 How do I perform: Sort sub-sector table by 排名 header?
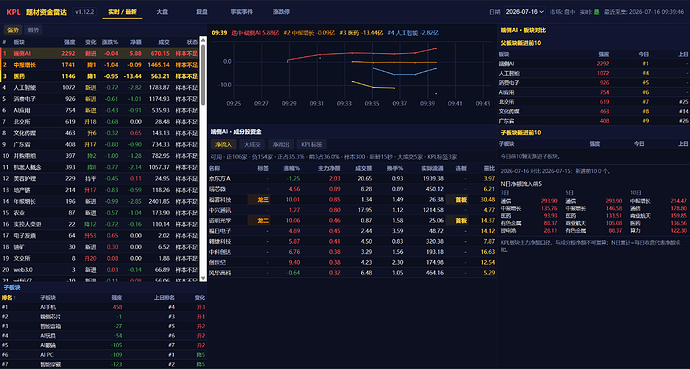[x=8, y=298]
